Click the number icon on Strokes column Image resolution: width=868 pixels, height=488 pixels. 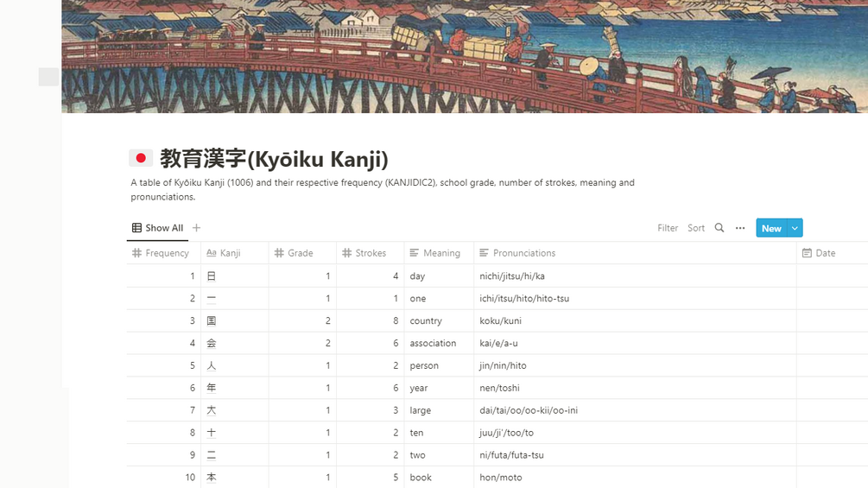tap(347, 253)
